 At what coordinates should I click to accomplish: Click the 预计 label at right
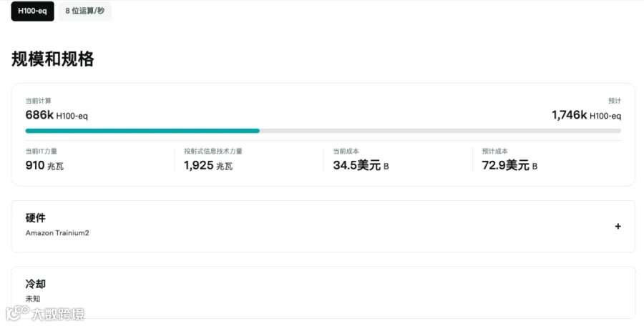click(615, 101)
